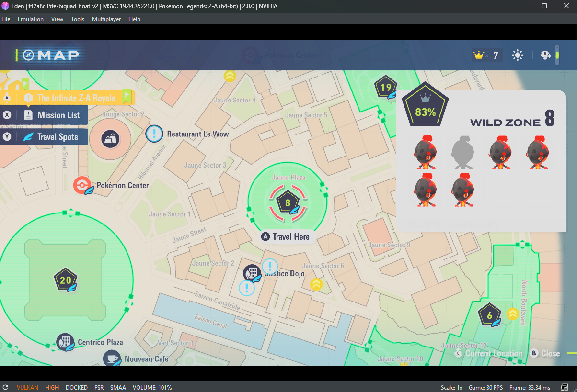Click the Eden app icon in title bar
Screen dimensions: 577x392
tap(5, 6)
